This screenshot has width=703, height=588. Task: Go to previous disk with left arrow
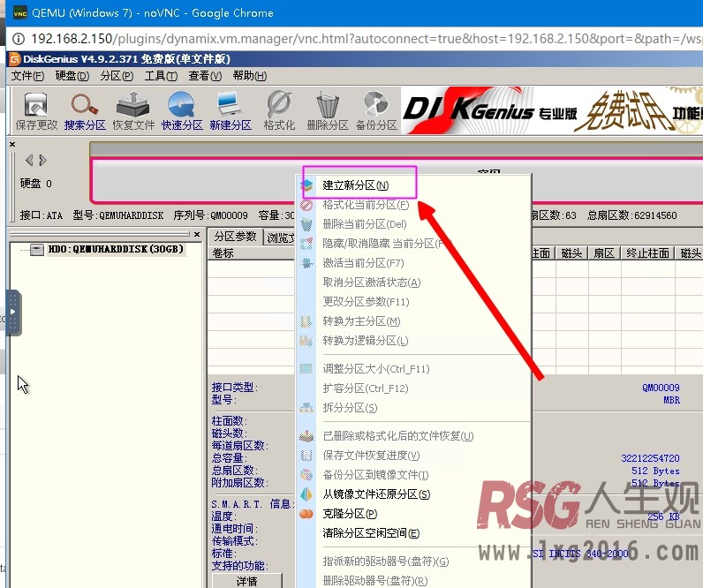29,160
